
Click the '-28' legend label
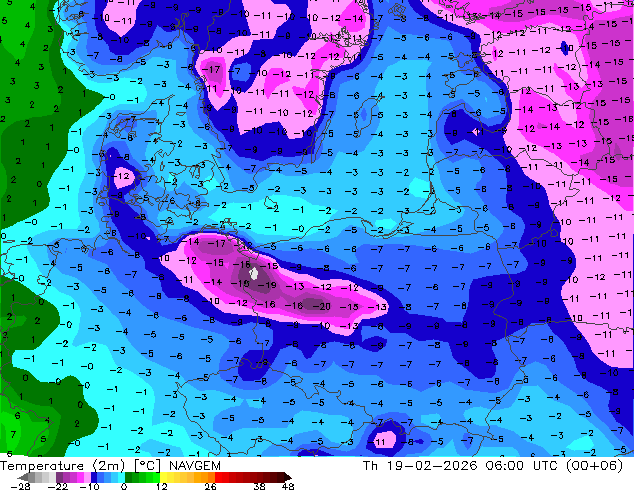coord(21,486)
